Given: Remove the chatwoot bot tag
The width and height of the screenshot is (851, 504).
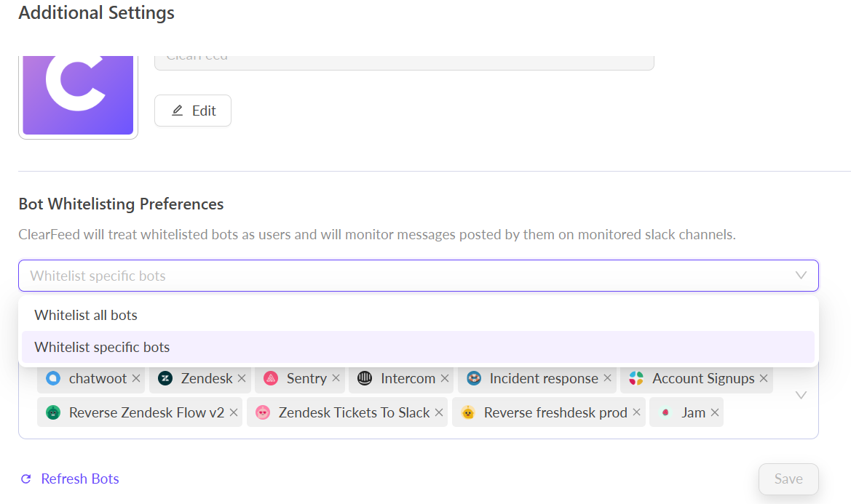Looking at the screenshot, I should (x=136, y=378).
